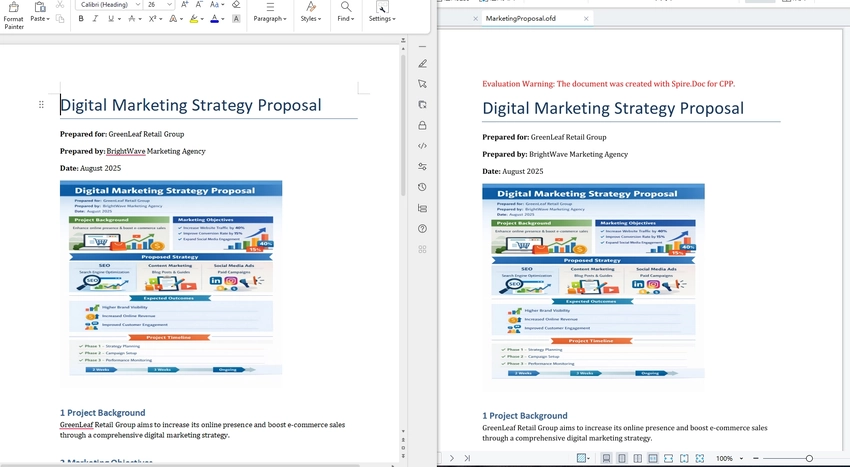Go to the last page arrow
Screen dimensions: 850x467
[x=467, y=458]
